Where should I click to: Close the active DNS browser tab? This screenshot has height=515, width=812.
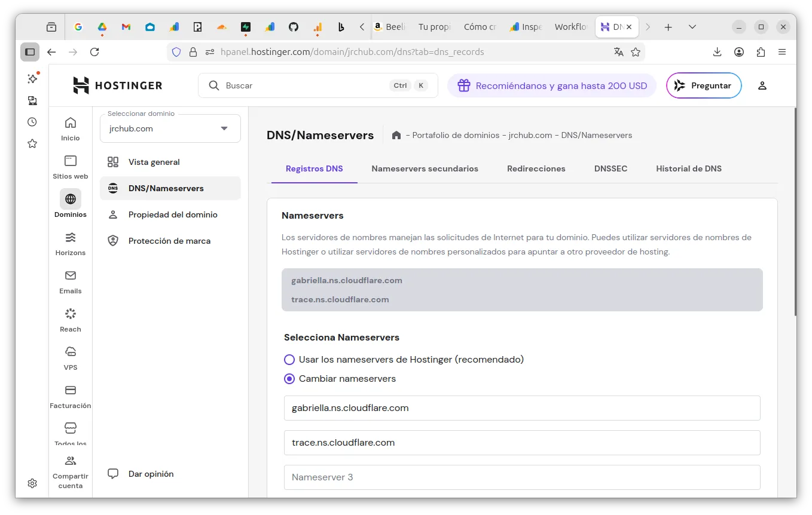(x=629, y=27)
